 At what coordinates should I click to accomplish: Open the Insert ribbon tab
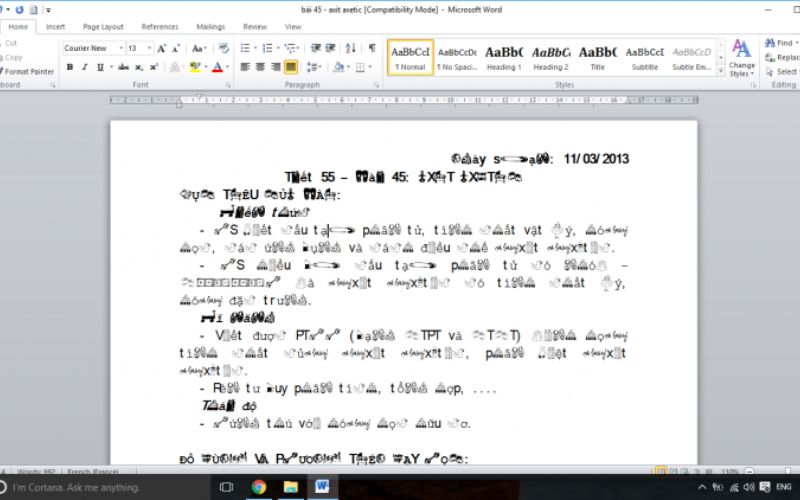pos(55,27)
